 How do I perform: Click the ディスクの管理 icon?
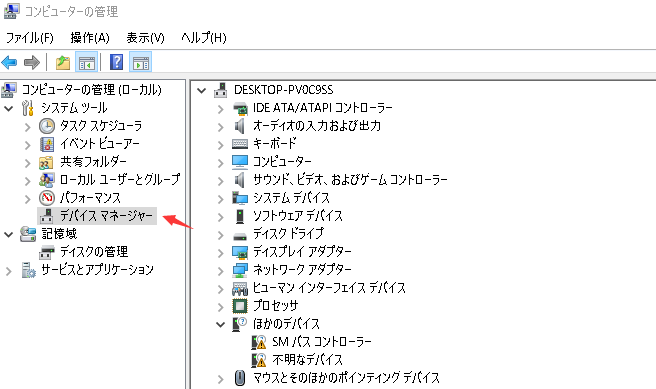(x=47, y=252)
